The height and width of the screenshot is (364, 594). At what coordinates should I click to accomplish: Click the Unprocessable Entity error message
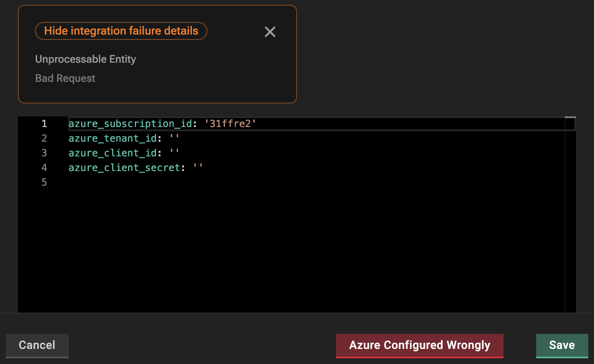[x=86, y=59]
